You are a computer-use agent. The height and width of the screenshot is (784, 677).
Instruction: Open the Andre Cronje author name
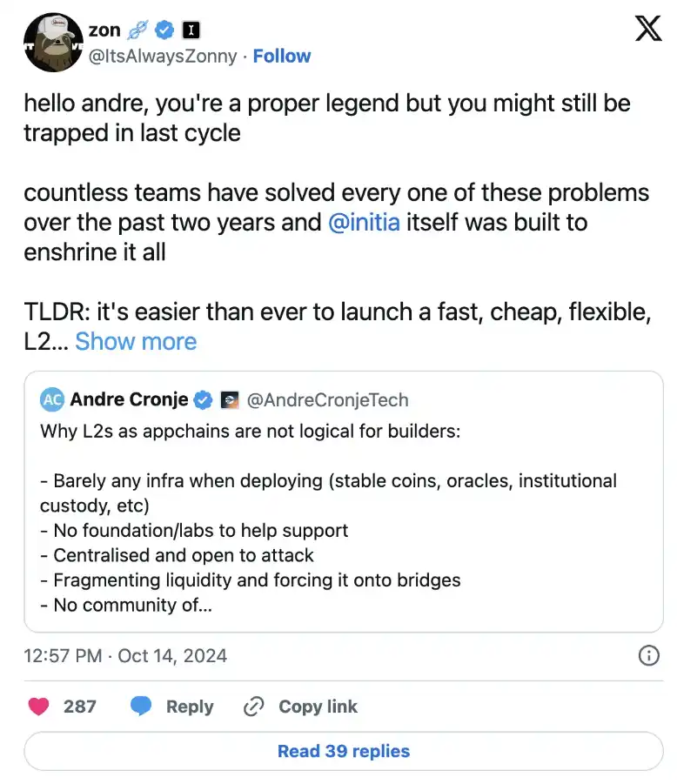(129, 400)
